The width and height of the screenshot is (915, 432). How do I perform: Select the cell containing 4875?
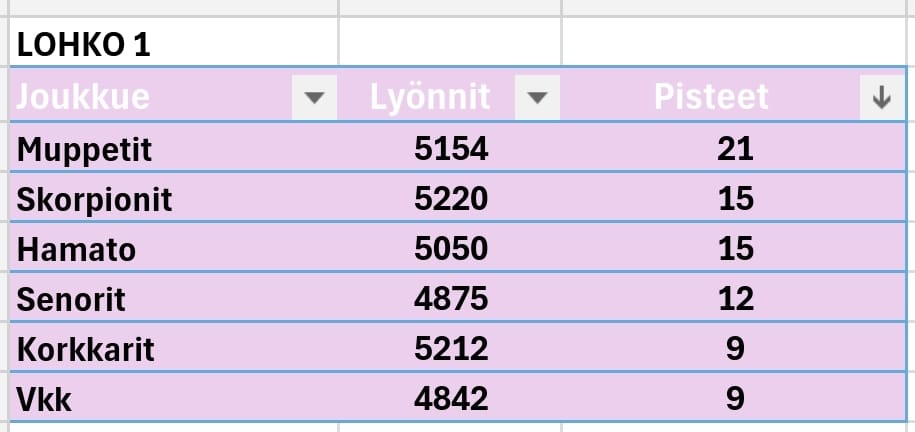point(451,299)
